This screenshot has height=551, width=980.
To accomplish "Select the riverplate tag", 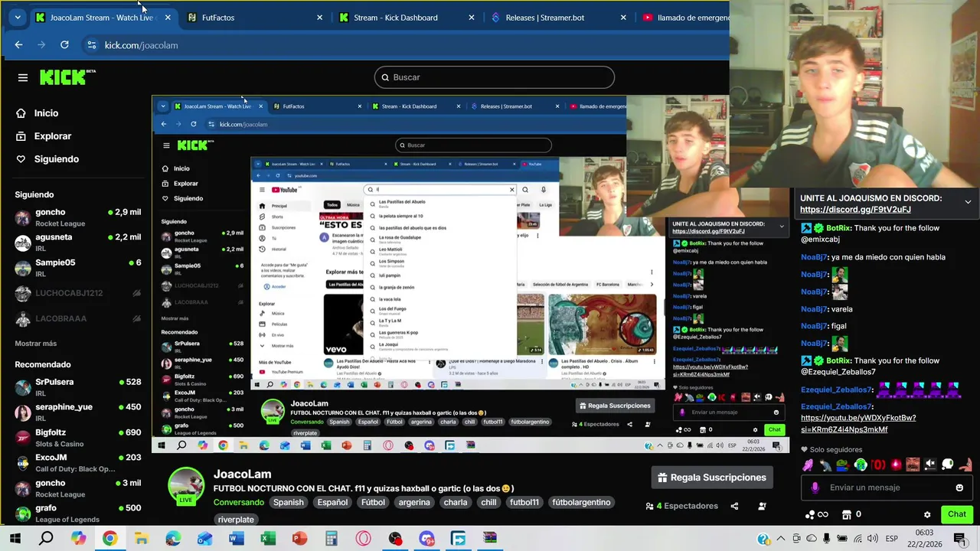I will coord(236,520).
